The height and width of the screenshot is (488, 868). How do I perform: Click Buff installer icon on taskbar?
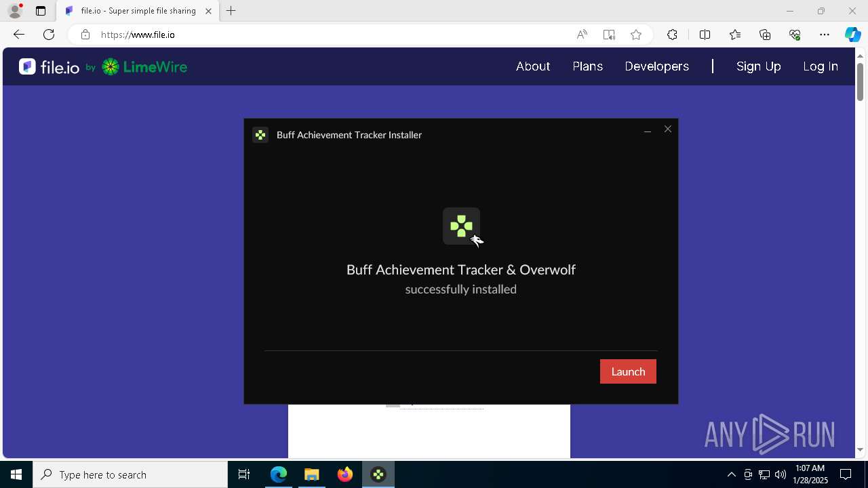click(378, 474)
